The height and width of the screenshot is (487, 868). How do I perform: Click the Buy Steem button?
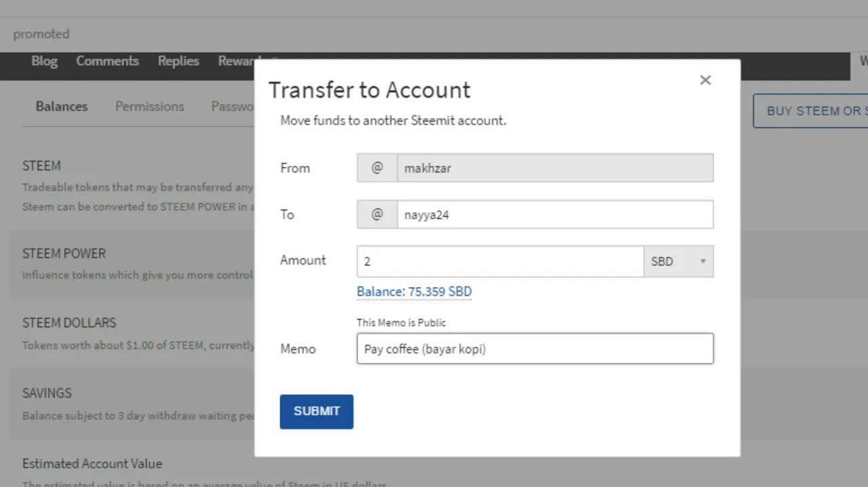click(x=811, y=111)
